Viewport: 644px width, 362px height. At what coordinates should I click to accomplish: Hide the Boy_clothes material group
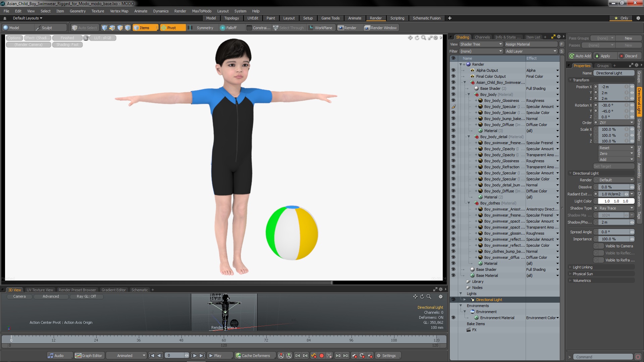coord(453,203)
